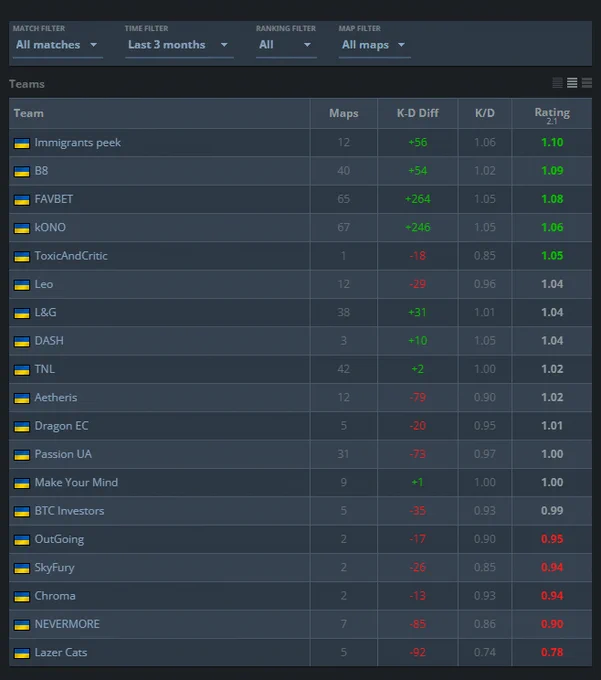Click the -79 K-D Diff for Aetheris
This screenshot has height=680, width=601.
(418, 397)
